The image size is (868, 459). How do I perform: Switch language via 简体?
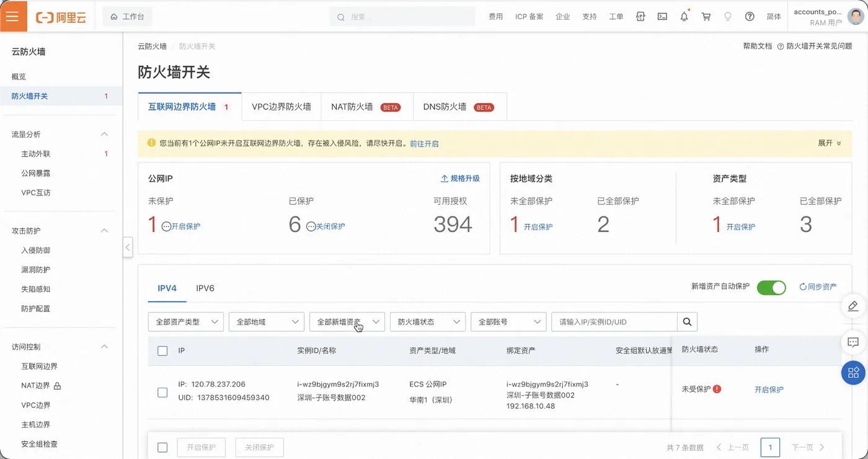coord(774,17)
